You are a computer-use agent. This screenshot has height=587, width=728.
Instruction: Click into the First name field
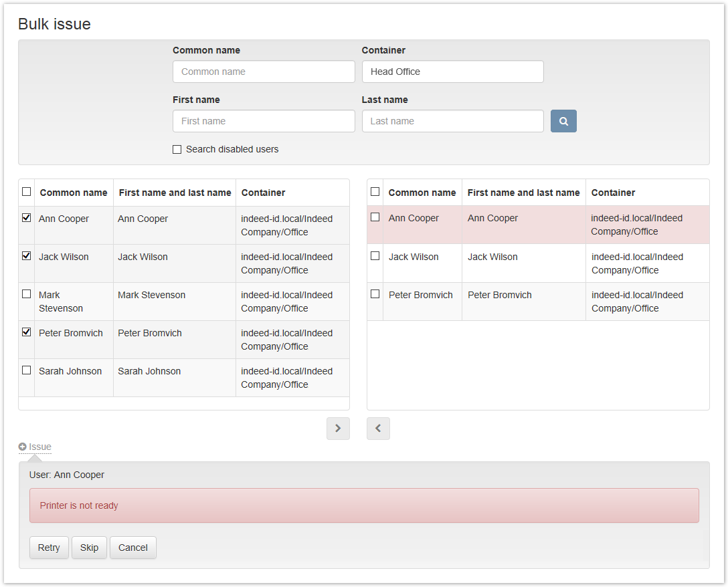pyautogui.click(x=264, y=121)
